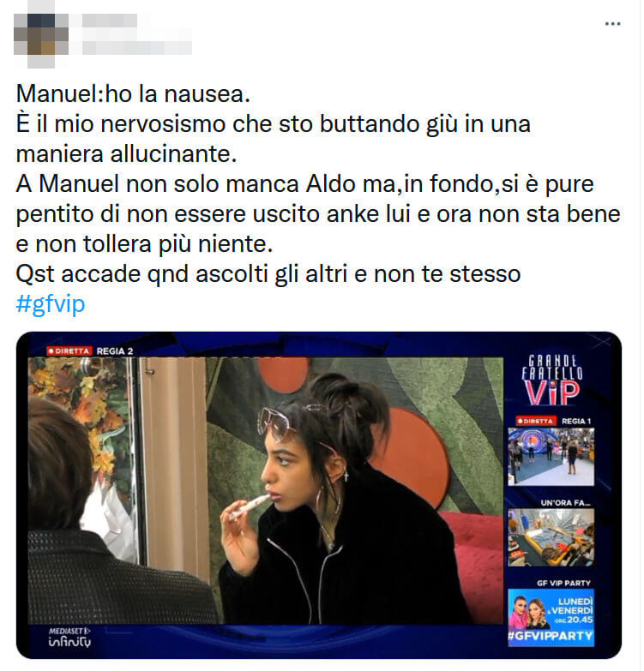Open the REGIA 1 live studio thumbnail
The image size is (644, 671).
coord(551,457)
